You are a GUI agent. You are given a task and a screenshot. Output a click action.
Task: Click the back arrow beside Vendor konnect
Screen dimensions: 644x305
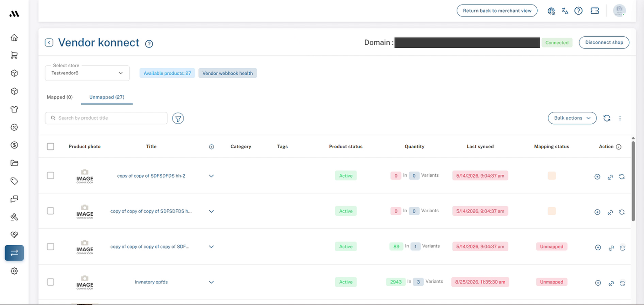point(49,42)
